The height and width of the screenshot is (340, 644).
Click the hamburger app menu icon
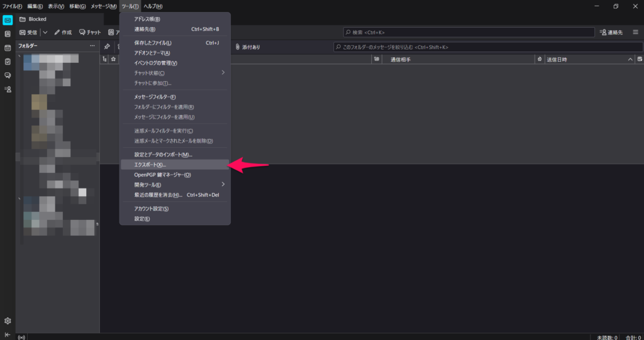(x=635, y=32)
